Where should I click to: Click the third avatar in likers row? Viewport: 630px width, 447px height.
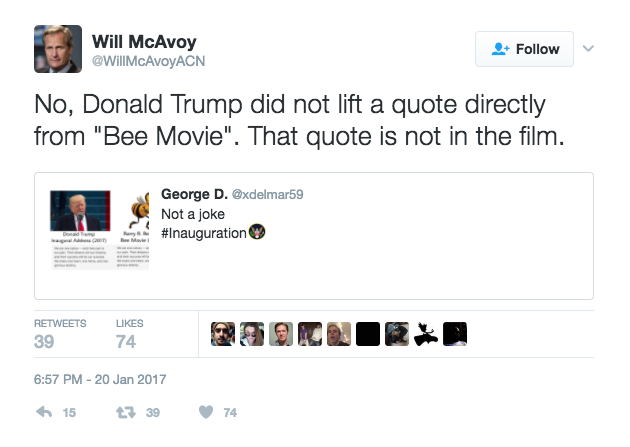coord(282,334)
